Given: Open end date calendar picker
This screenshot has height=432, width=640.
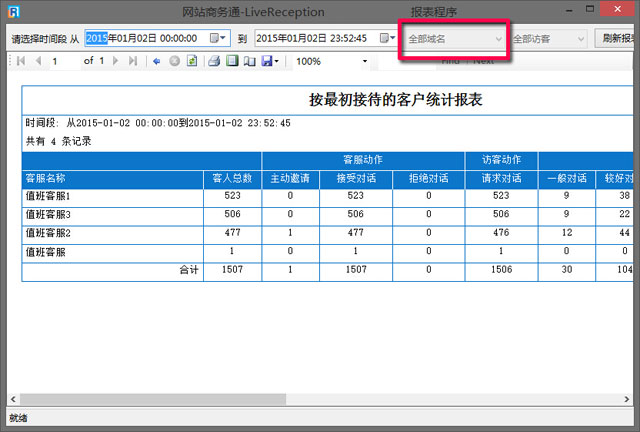Looking at the screenshot, I should coord(387,38).
